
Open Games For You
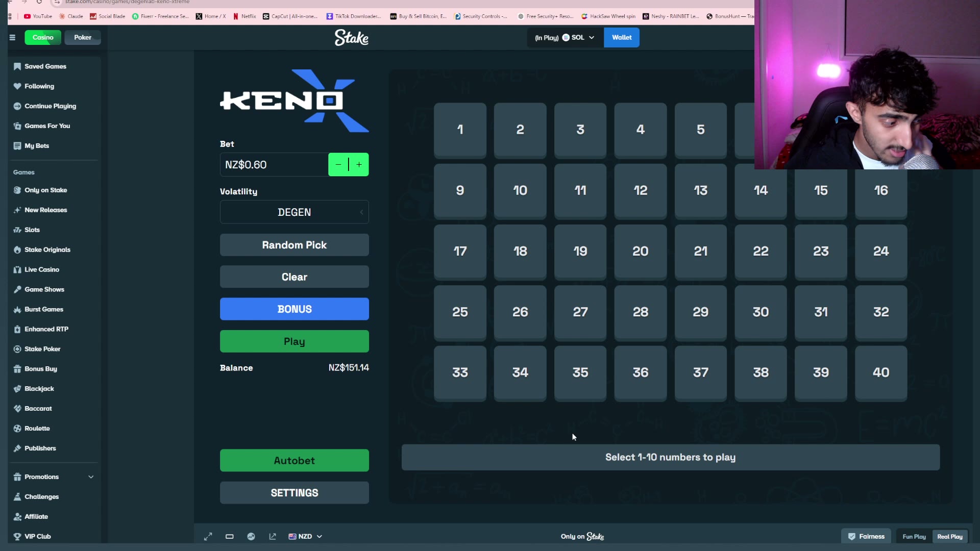47,126
